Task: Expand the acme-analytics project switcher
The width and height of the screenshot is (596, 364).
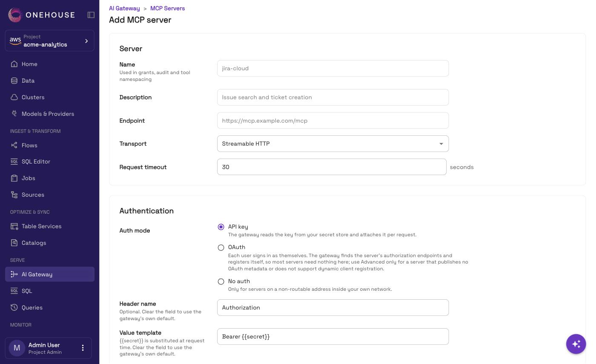Action: click(x=50, y=40)
